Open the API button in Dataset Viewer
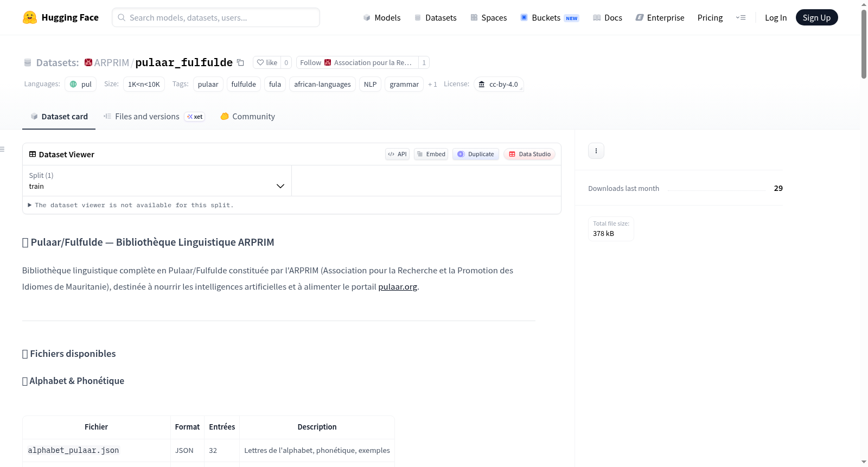The width and height of the screenshot is (868, 467). [x=397, y=154]
